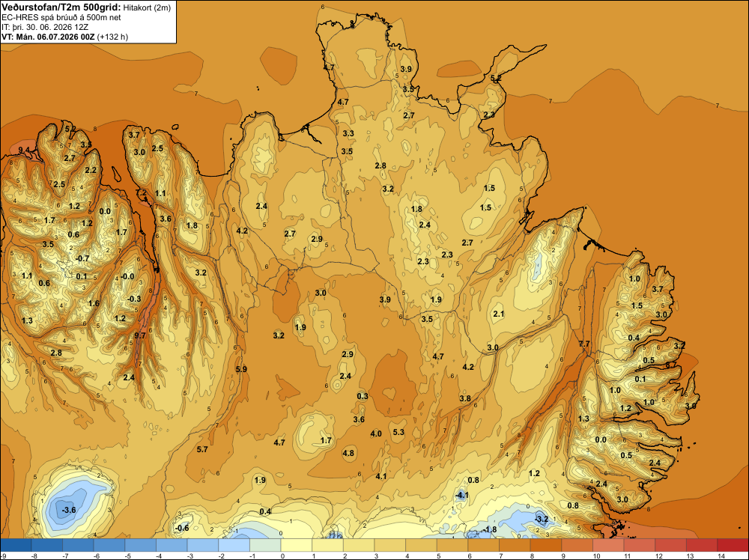Screen dimensions: 749x560
Task: Click the 5.3 temperature value
Action: 398,432
